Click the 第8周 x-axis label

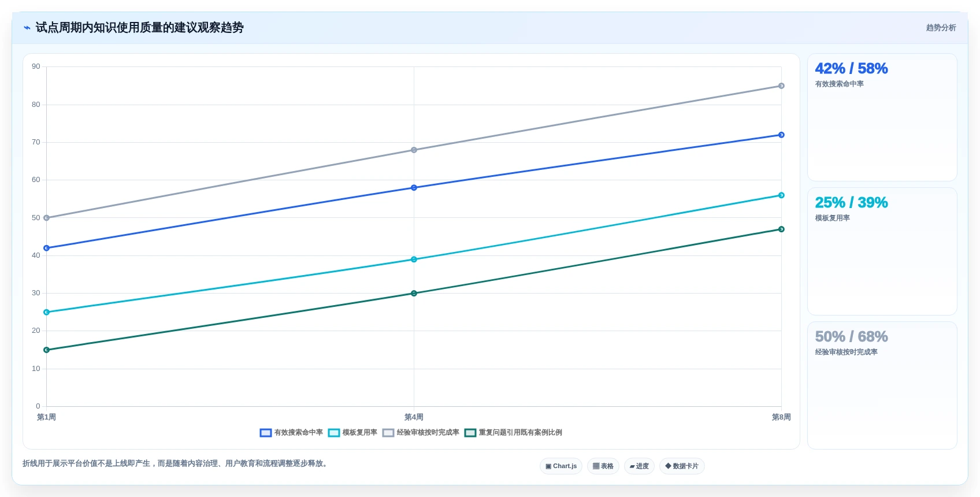(x=781, y=417)
